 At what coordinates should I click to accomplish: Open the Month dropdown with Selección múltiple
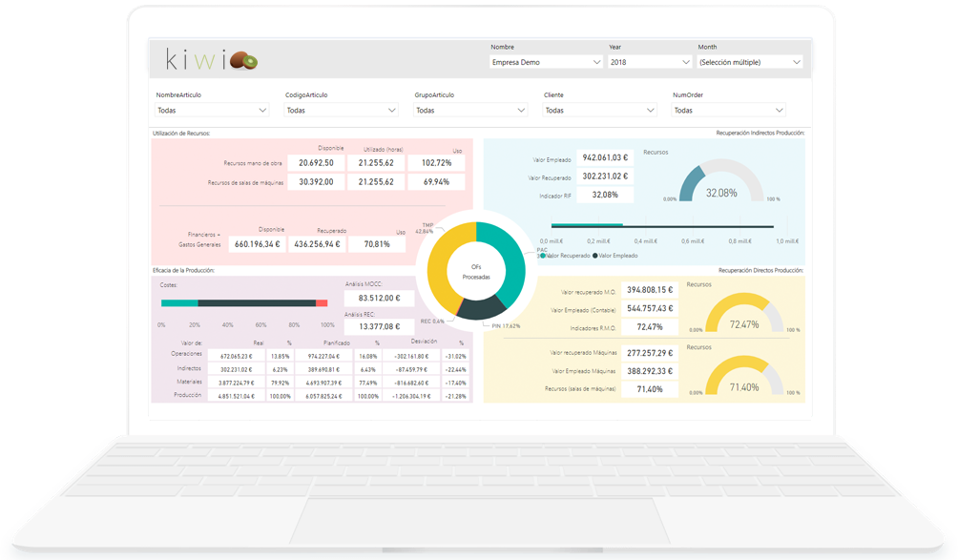[750, 62]
